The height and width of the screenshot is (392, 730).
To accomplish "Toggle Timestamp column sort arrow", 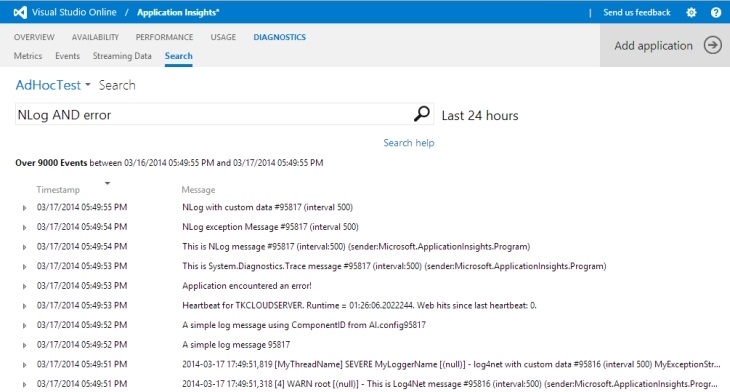I will (x=108, y=183).
